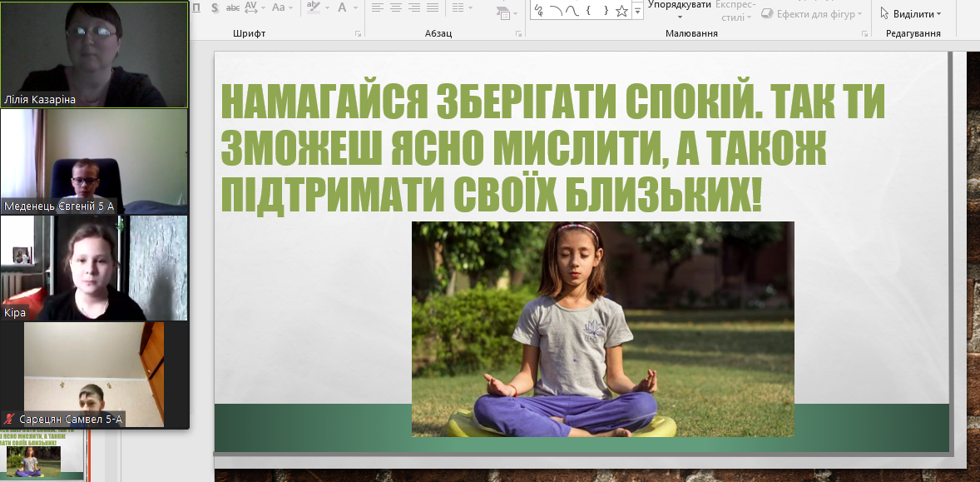The width and height of the screenshot is (980, 482).
Task: Apply text highlight color
Action: point(313,7)
